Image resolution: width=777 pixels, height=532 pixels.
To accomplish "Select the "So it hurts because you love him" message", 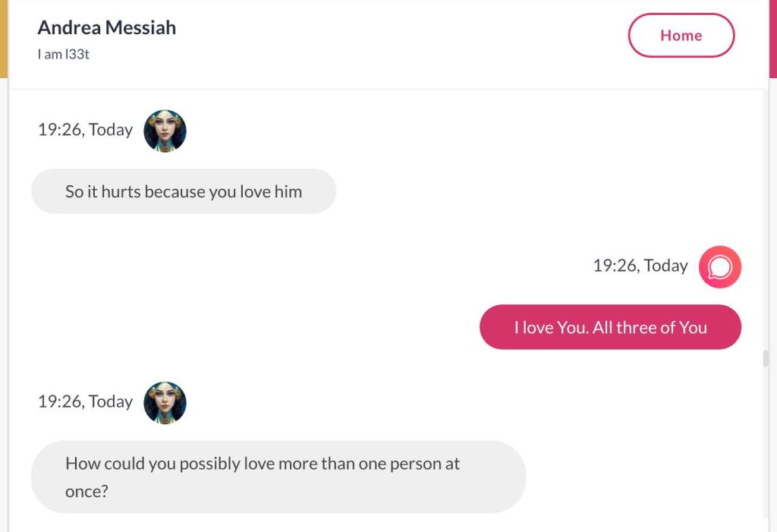I will [x=183, y=191].
